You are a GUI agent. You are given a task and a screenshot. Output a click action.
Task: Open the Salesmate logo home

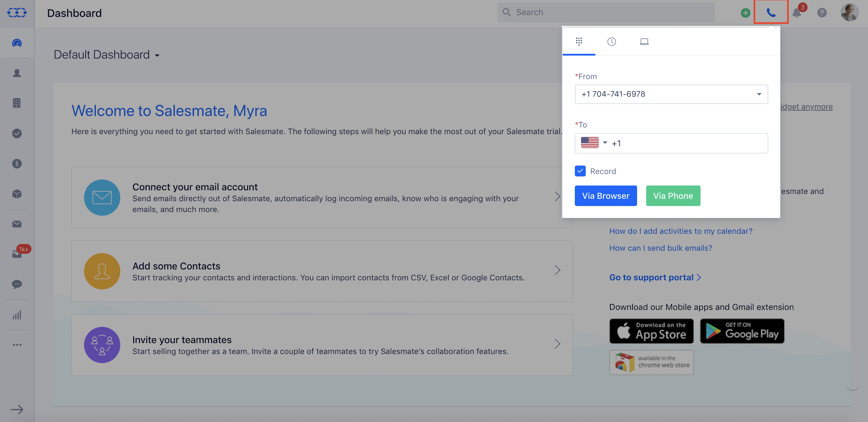[x=17, y=13]
